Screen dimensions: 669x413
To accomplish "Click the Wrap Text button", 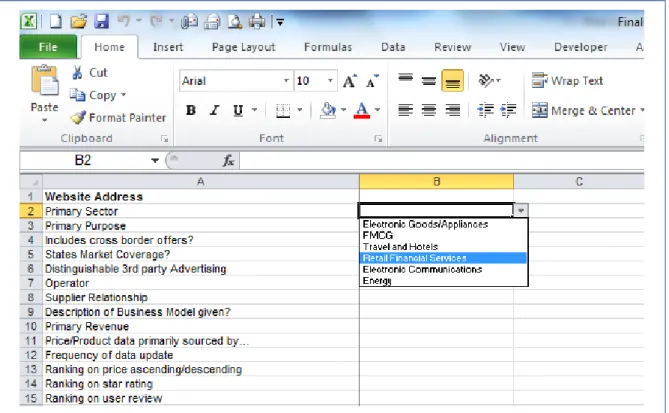I will pos(567,81).
